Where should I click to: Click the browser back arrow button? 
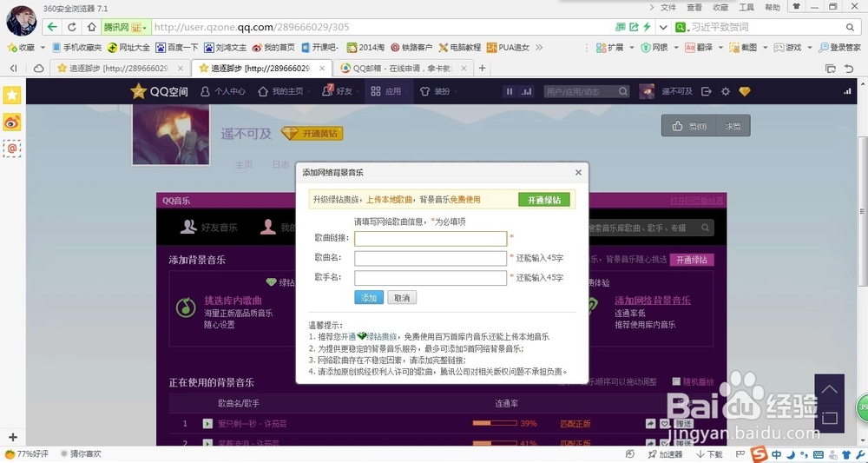(x=52, y=27)
